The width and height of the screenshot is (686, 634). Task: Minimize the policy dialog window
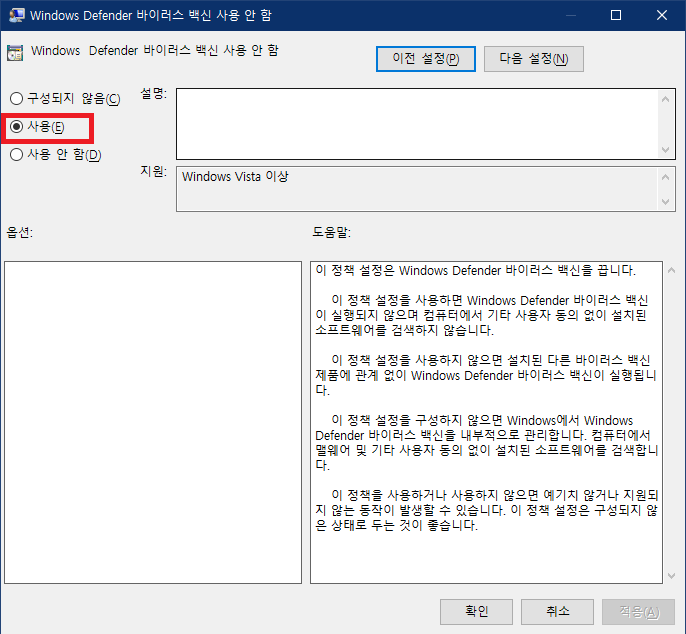[570, 15]
